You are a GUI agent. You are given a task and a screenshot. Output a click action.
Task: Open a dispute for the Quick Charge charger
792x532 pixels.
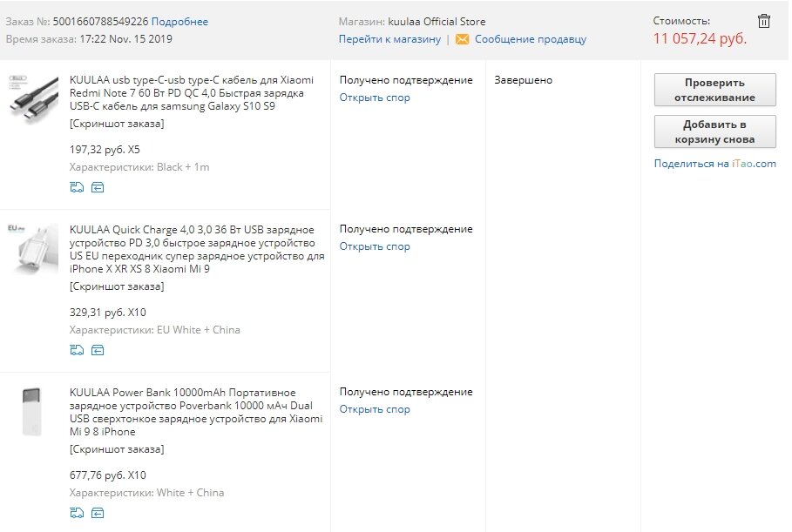(x=375, y=246)
